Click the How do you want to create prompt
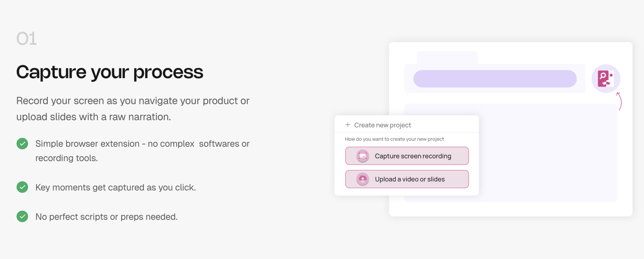 394,139
